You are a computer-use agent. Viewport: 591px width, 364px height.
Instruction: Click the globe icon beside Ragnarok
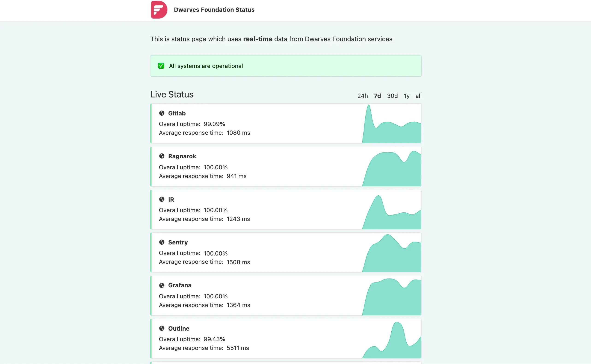point(162,156)
